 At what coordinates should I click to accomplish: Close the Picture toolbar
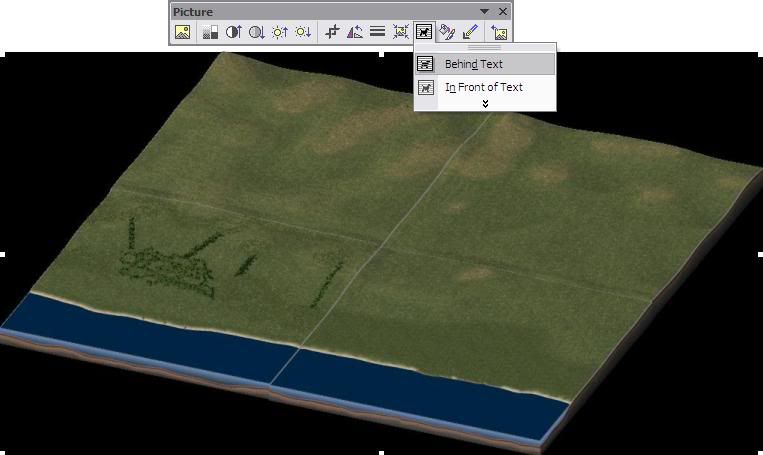[503, 11]
